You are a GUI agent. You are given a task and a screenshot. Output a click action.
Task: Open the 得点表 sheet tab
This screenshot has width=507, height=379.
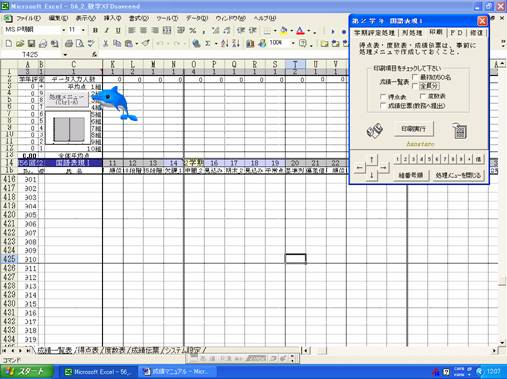[x=88, y=350]
